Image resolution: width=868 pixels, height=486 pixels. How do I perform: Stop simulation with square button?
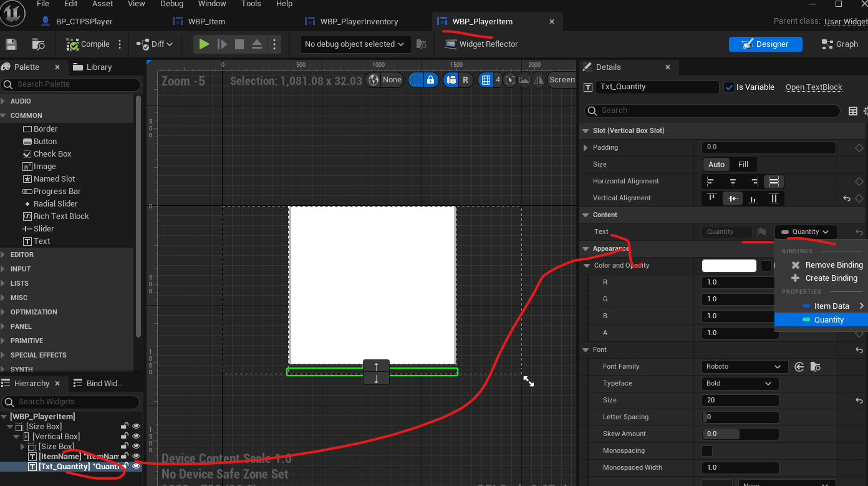click(239, 44)
